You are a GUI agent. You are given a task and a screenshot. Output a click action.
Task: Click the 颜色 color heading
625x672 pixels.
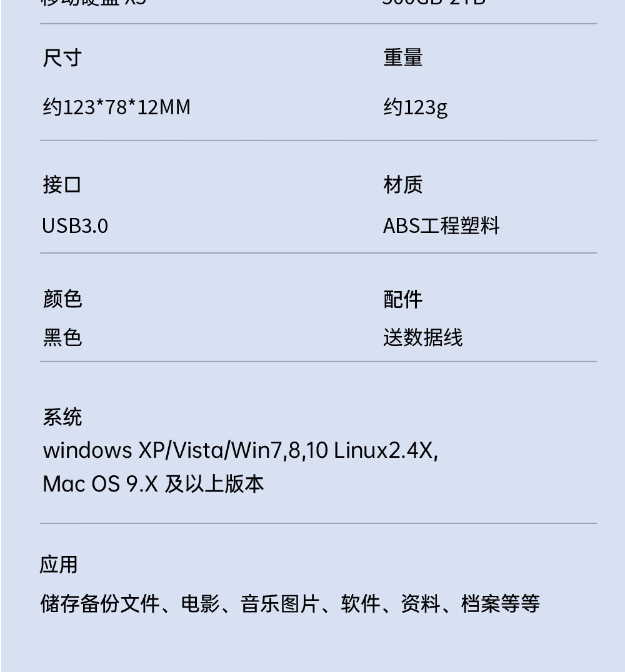pos(62,299)
